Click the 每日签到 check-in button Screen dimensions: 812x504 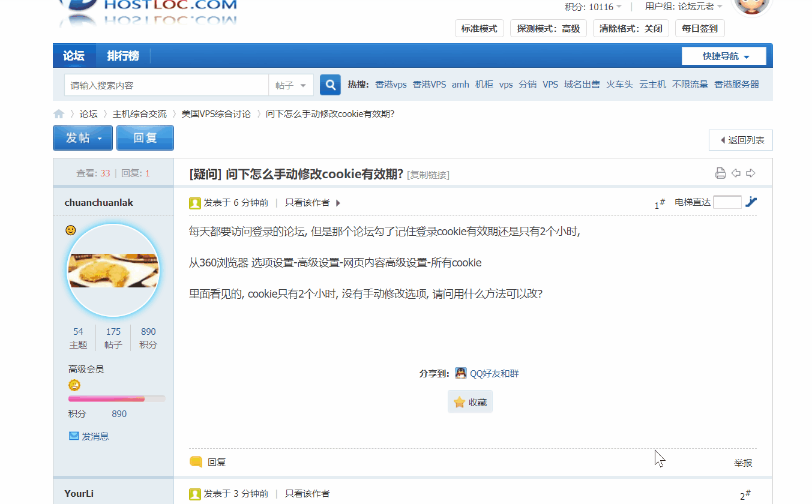coord(700,29)
